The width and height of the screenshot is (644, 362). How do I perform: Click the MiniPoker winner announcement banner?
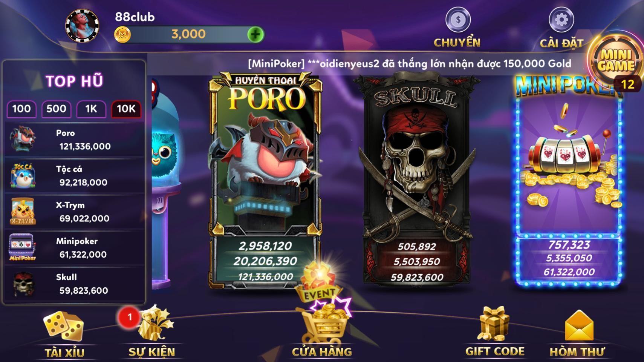point(410,63)
